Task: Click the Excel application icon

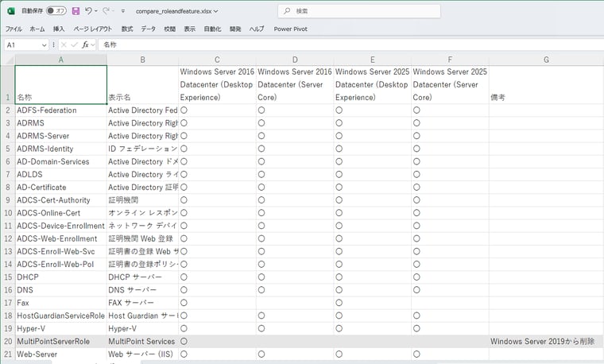Action: (x=10, y=11)
